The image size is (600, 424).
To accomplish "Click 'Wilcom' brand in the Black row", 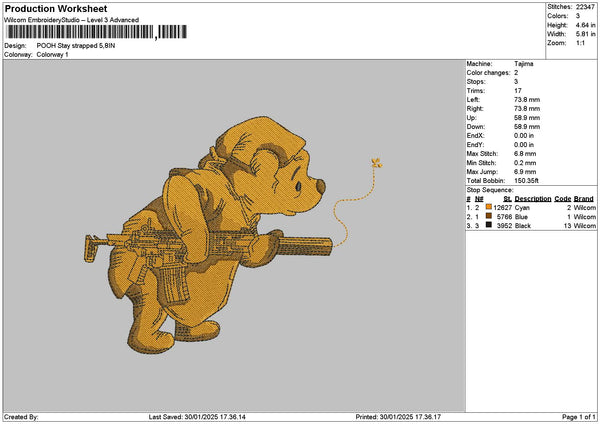I will (x=584, y=226).
